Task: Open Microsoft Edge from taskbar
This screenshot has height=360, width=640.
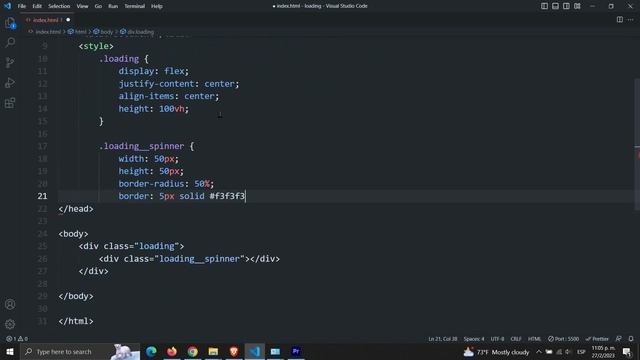Action: pos(151,351)
